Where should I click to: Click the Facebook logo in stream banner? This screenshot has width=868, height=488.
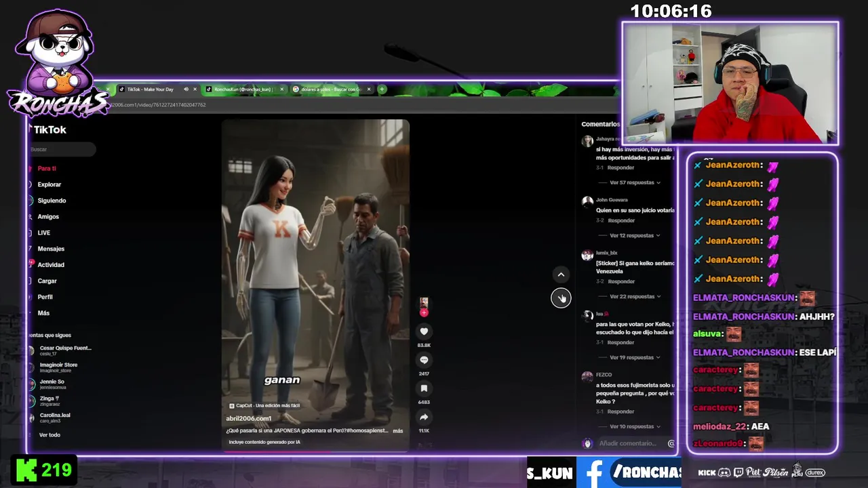click(593, 472)
